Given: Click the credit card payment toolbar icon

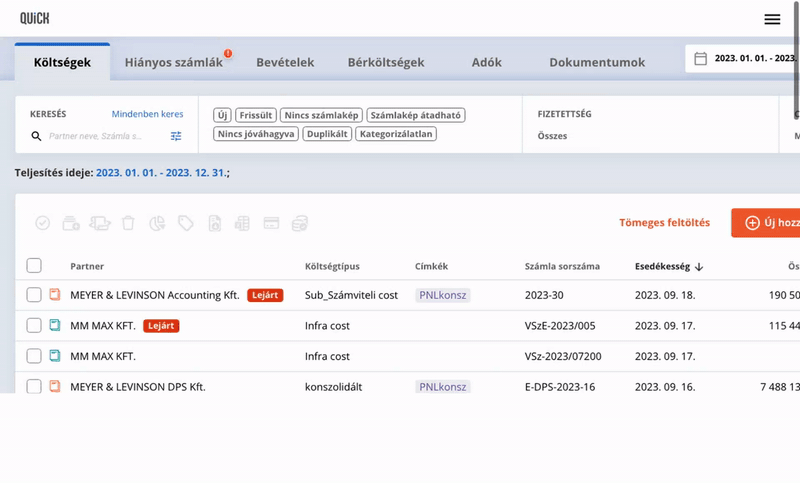Looking at the screenshot, I should point(271,223).
